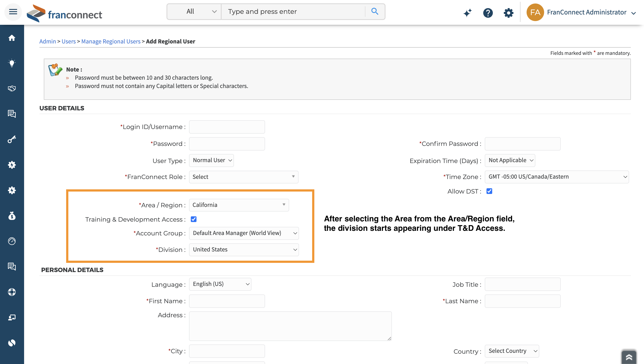The height and width of the screenshot is (364, 644).
Task: Open the key icon module
Action: coord(12,139)
